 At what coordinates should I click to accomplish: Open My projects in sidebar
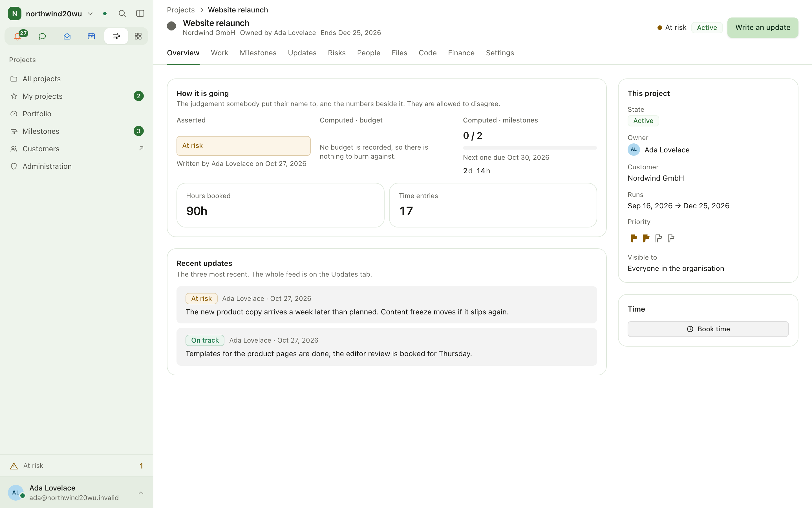pos(76,96)
